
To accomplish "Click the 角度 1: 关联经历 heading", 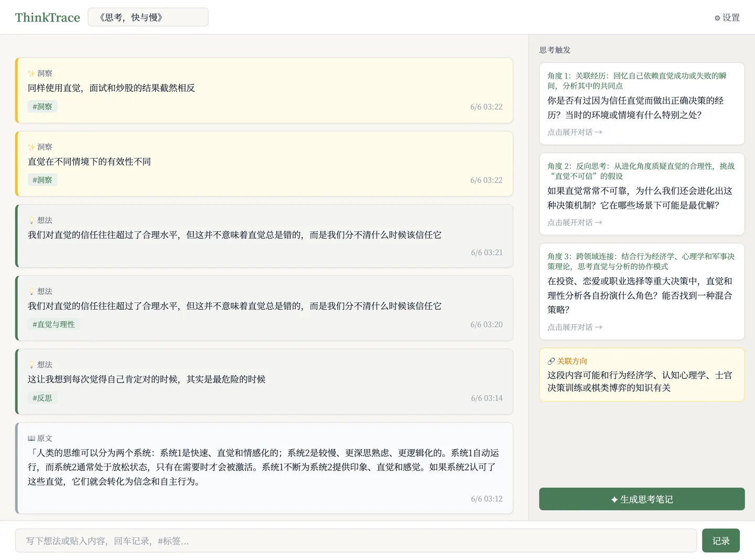I will pyautogui.click(x=637, y=81).
